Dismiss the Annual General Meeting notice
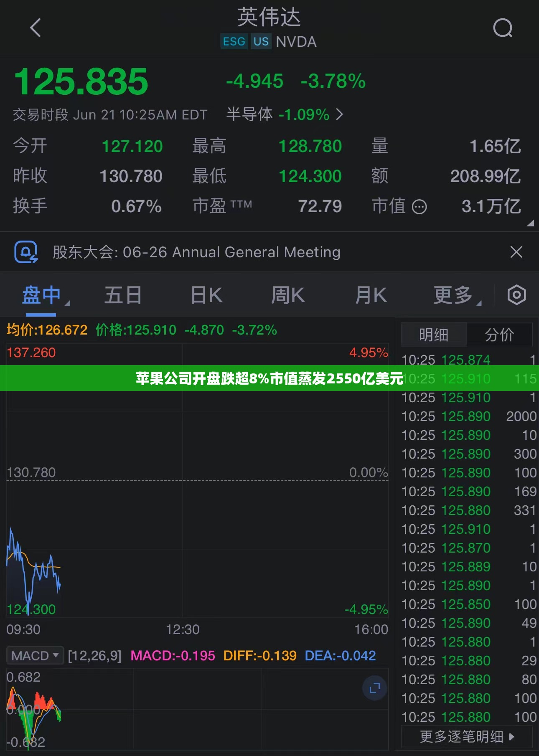The height and width of the screenshot is (756, 539). pos(516,252)
